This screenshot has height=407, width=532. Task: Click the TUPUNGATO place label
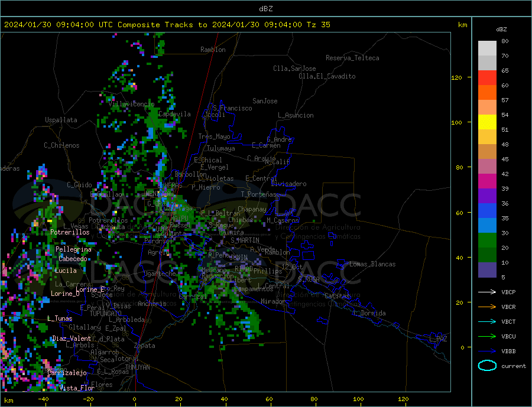point(105,314)
